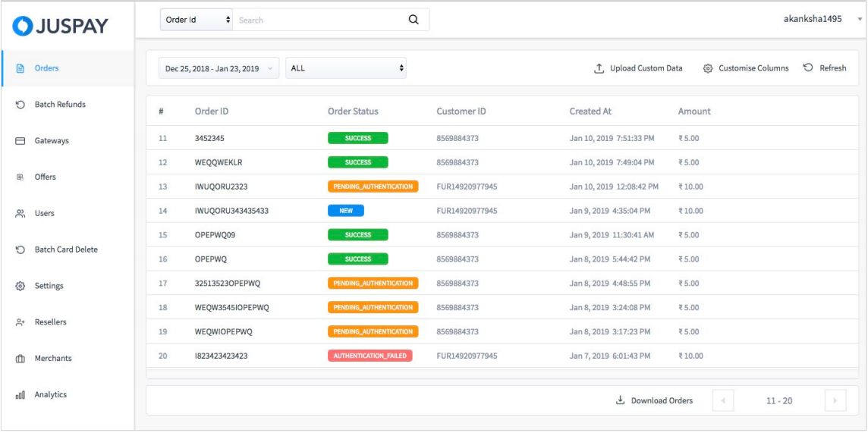Open the Dec 25, 2018 - Jan 23, 2019 date range picker
This screenshot has width=868, height=433.
[x=219, y=68]
